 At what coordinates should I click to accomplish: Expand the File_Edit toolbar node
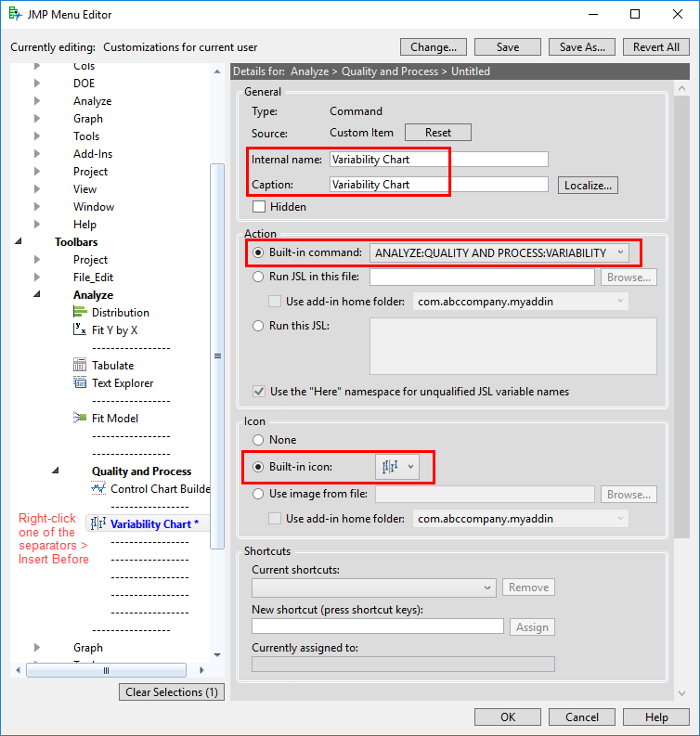(37, 277)
